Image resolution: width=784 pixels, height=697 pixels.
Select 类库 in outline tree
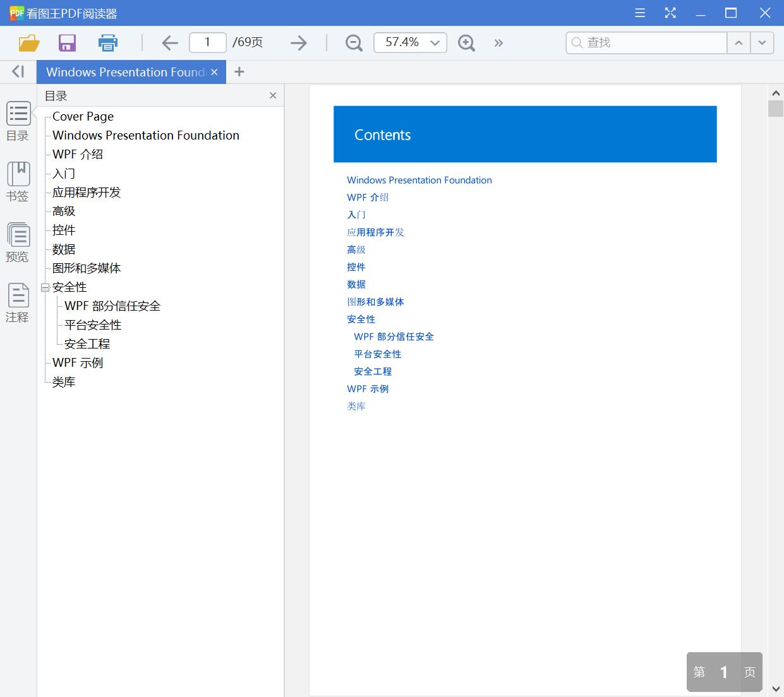[64, 381]
